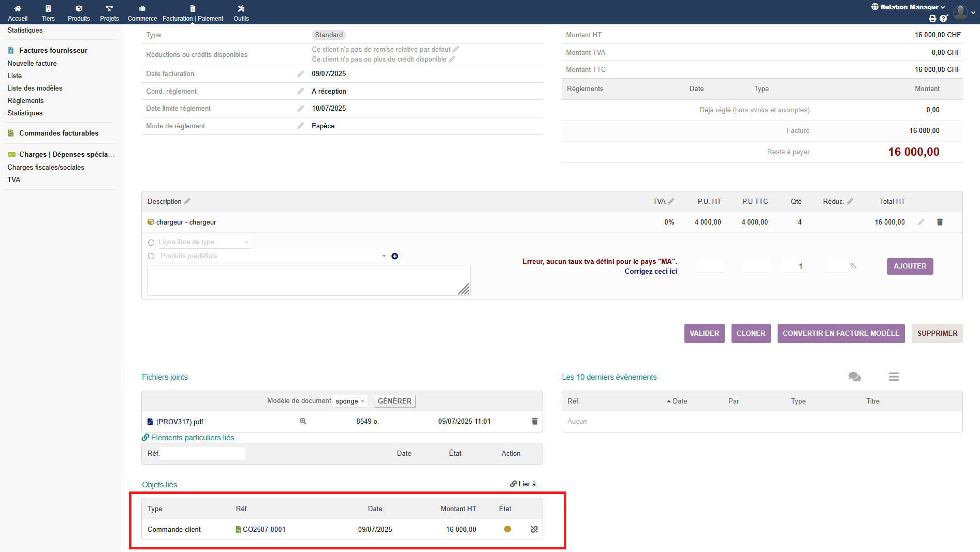The height and width of the screenshot is (552, 980).
Task: Open the Produits prédéfinis dropdown
Action: tap(273, 256)
